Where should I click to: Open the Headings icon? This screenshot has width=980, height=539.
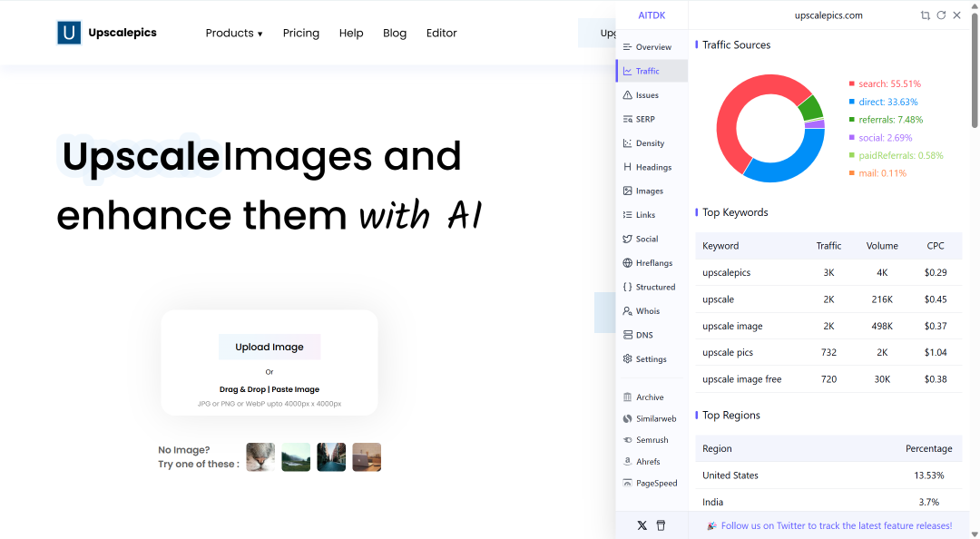pyautogui.click(x=628, y=167)
